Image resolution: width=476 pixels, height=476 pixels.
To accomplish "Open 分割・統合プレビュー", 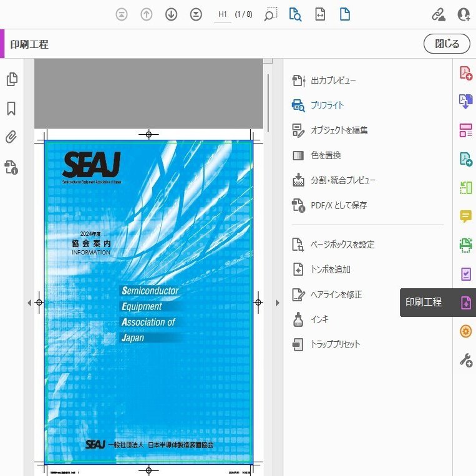I will 334,180.
